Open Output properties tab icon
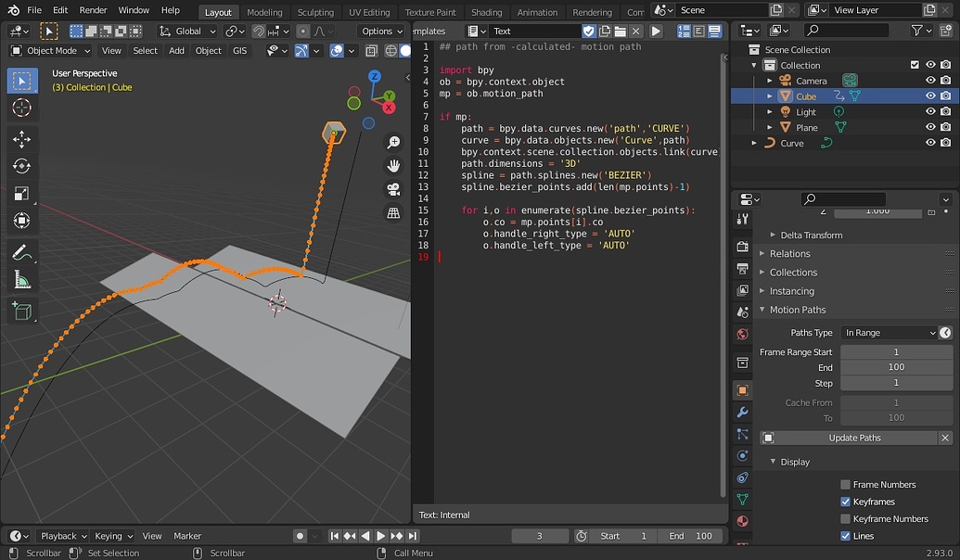 [x=743, y=268]
